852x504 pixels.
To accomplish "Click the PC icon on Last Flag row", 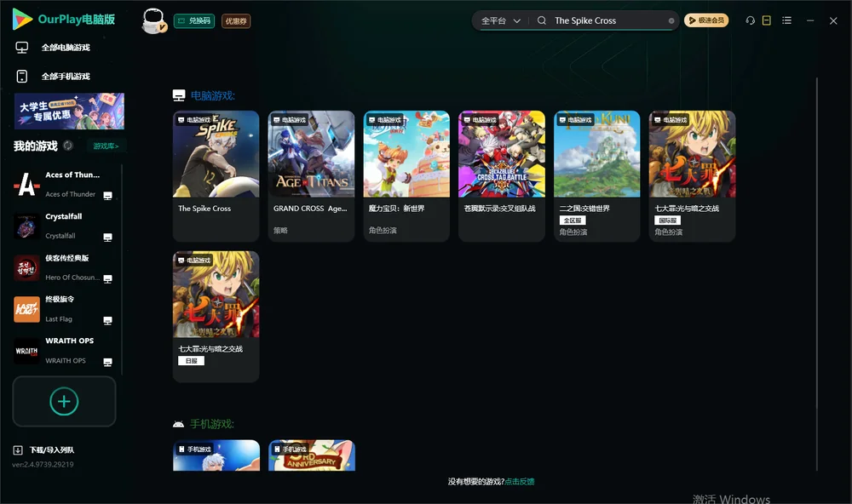I will (107, 320).
